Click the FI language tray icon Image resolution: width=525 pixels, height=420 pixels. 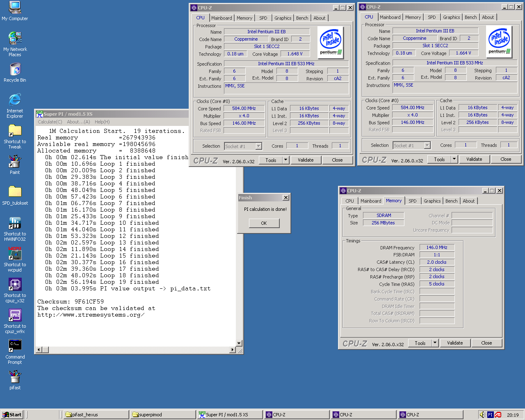tap(490, 415)
